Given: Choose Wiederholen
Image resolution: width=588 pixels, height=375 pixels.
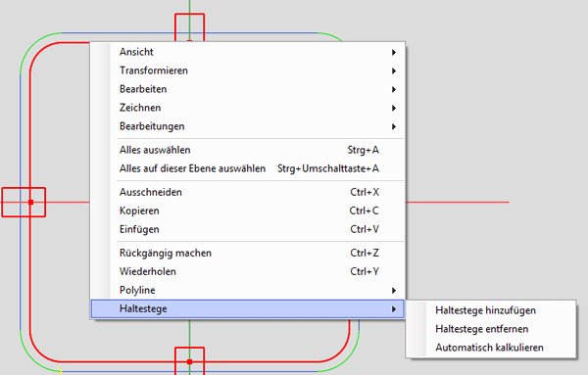Looking at the screenshot, I should click(248, 271).
